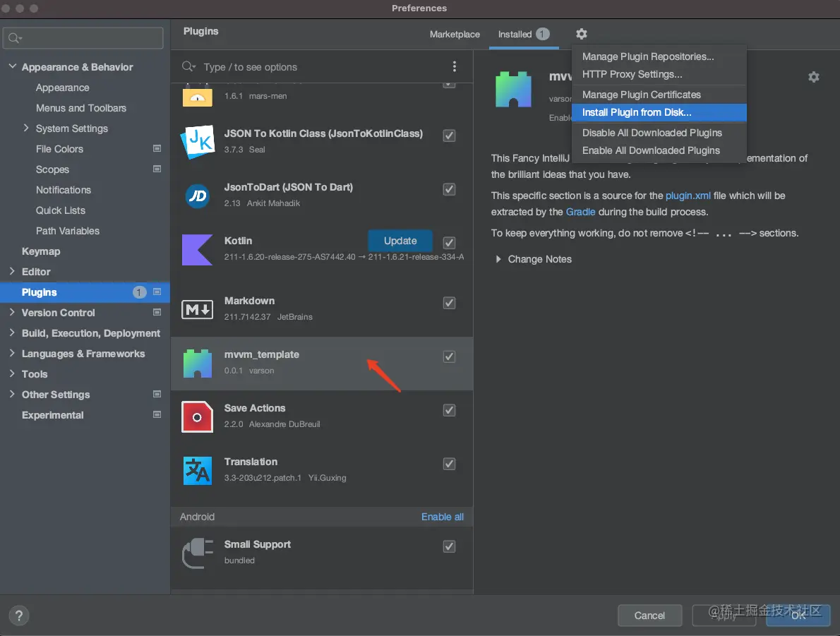Screen dimensions: 840x636
Task: Select Enable All Downloaded Plugins
Action: click(x=659, y=150)
